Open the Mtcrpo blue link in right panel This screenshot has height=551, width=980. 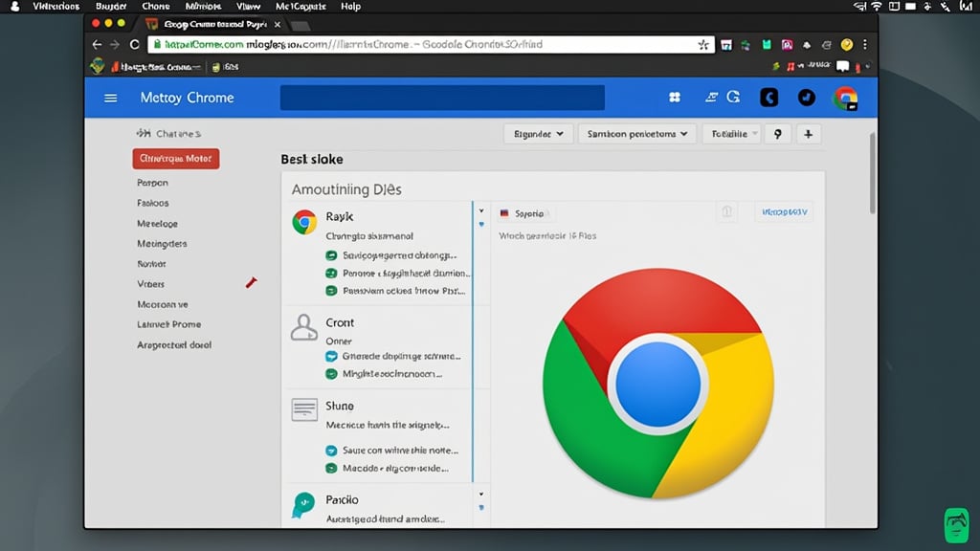pyautogui.click(x=785, y=212)
